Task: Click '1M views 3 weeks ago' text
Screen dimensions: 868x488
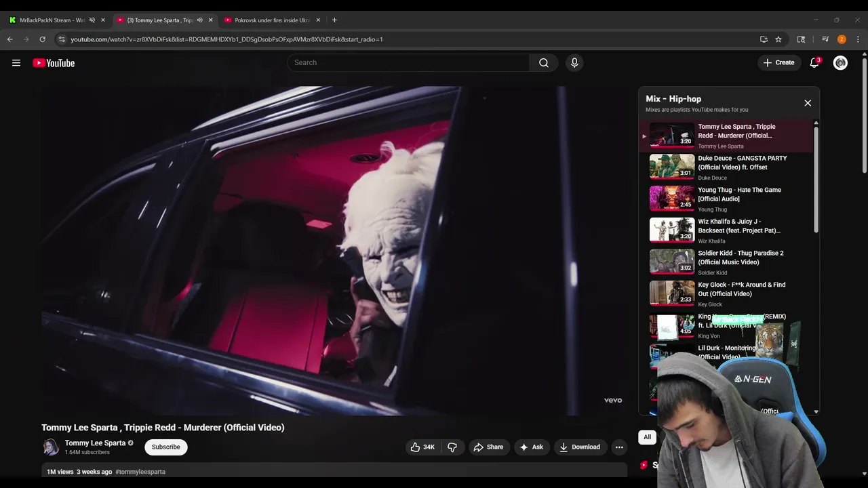Action: [79, 472]
